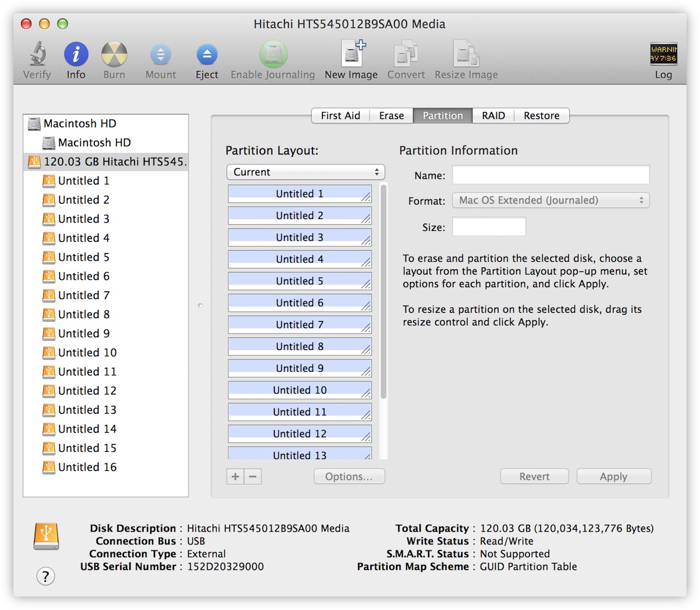Select Untitled 4 volume in sidebar
This screenshot has height=610, width=700.
point(105,238)
